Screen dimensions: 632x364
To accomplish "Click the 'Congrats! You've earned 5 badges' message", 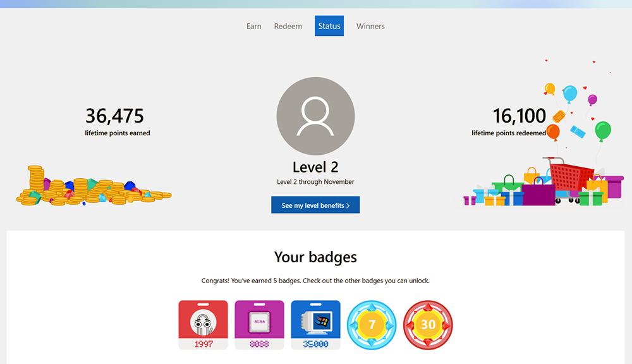I will pyautogui.click(x=315, y=281).
